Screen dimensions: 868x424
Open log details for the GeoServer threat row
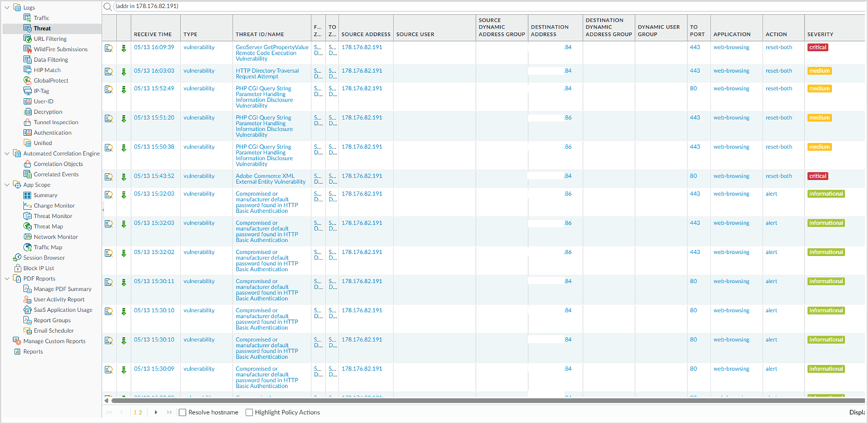click(108, 49)
